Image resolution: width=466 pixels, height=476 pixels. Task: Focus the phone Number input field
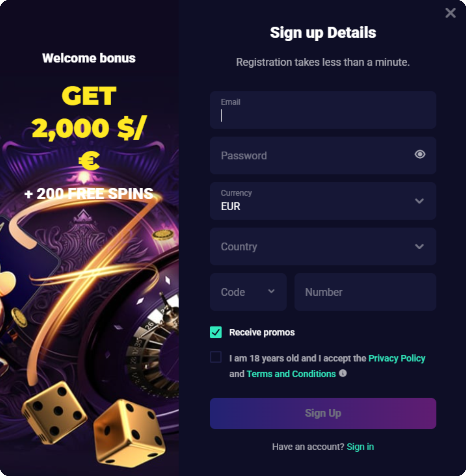click(x=365, y=292)
